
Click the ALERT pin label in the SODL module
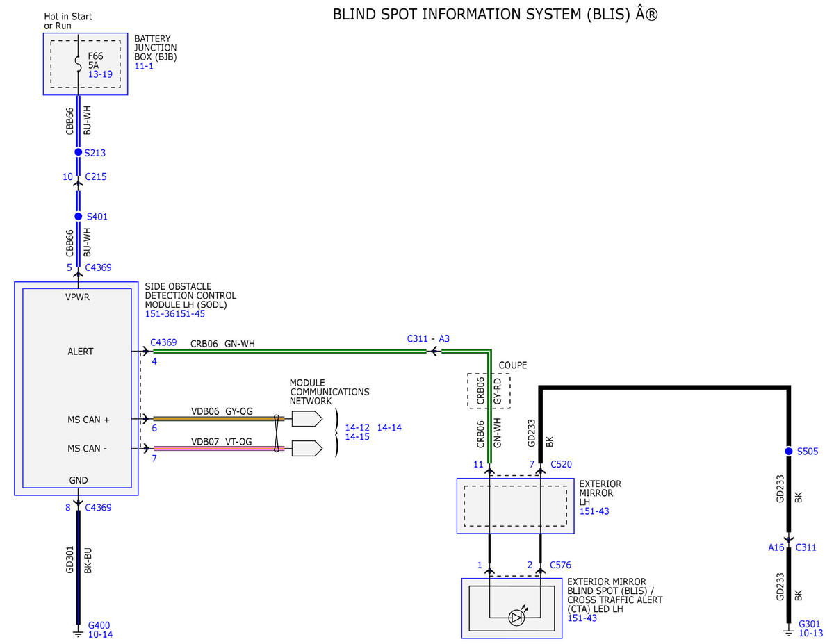click(x=81, y=352)
